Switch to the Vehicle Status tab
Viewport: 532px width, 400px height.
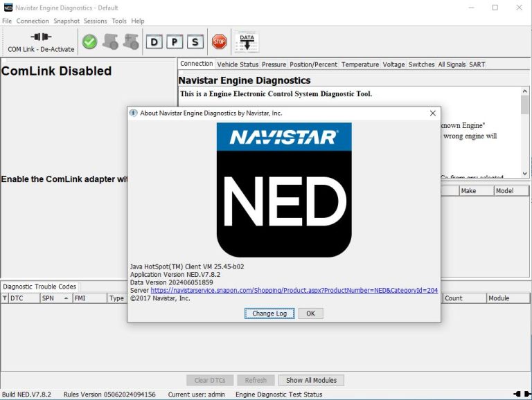click(238, 64)
